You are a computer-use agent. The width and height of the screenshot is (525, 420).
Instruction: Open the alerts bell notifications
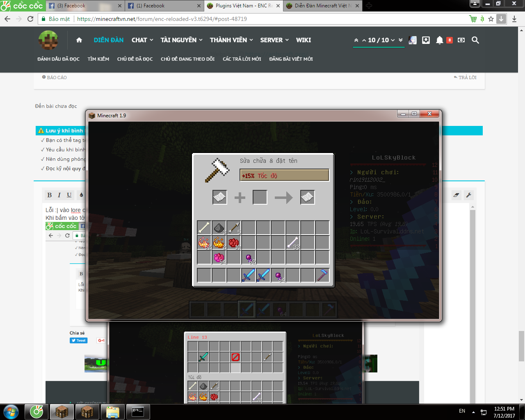tap(440, 40)
